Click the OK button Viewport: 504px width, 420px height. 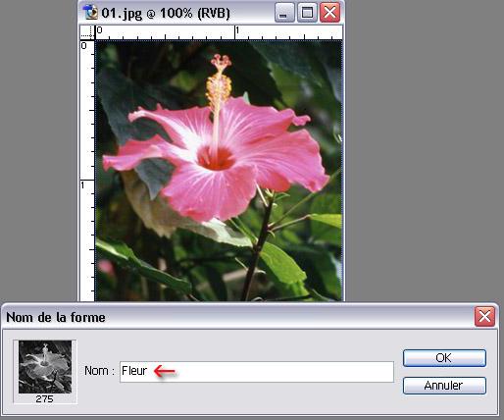click(x=444, y=358)
